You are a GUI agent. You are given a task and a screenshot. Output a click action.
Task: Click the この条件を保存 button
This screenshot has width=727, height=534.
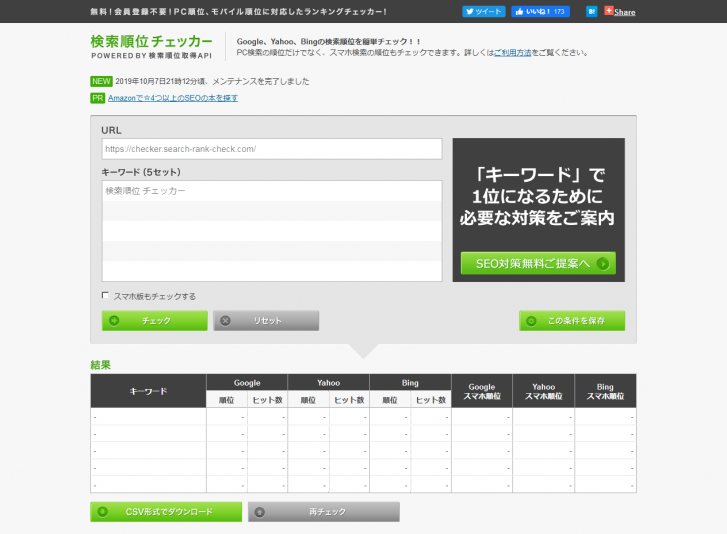572,321
